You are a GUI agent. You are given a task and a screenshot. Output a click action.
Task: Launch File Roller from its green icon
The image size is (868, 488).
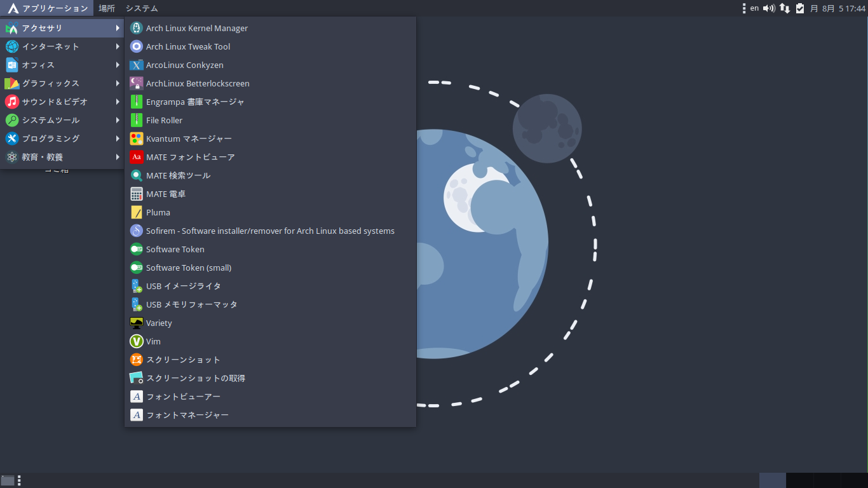[x=136, y=120]
